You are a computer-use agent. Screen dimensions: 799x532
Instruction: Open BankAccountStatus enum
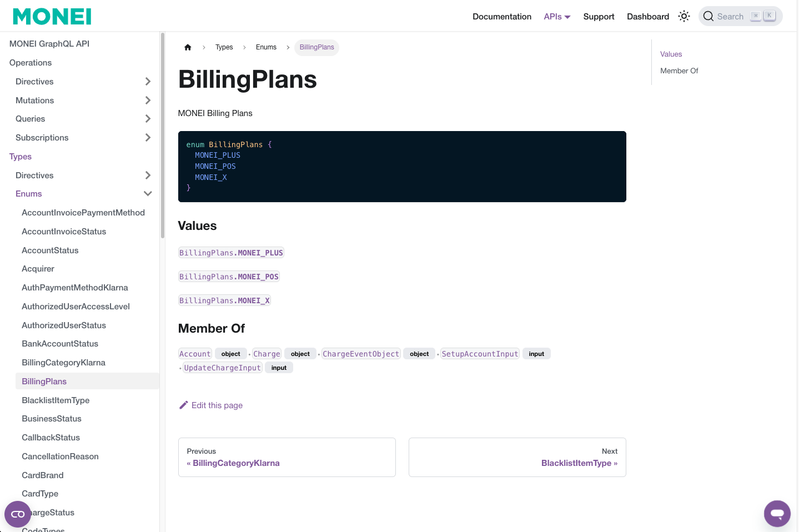(60, 344)
